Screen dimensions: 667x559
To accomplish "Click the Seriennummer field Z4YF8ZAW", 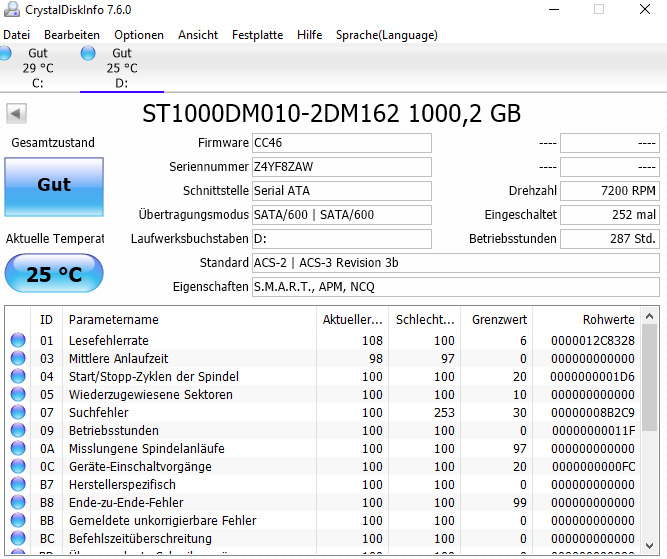I will pos(342,167).
